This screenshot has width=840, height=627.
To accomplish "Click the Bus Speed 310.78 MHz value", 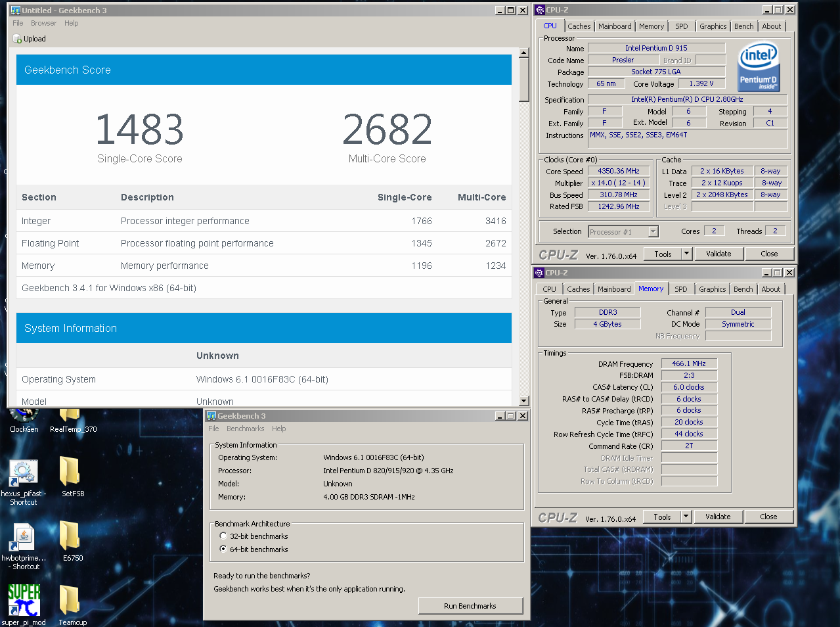I will coord(619,195).
